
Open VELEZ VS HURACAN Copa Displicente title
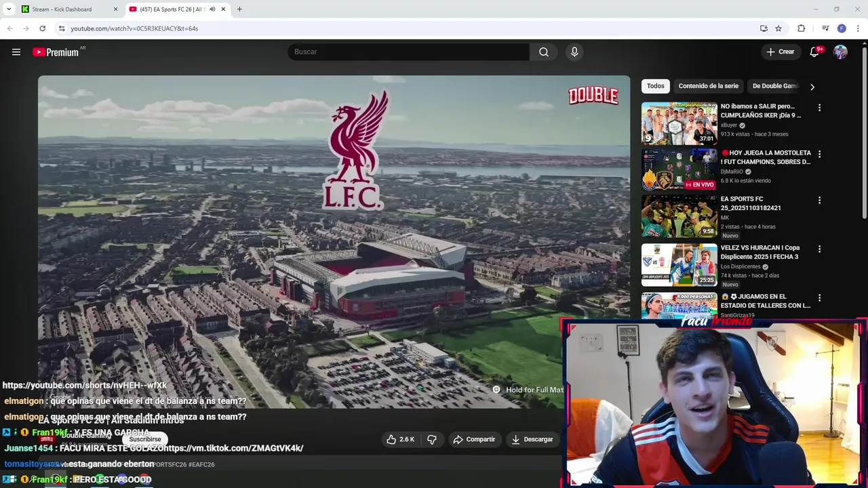[x=760, y=252]
